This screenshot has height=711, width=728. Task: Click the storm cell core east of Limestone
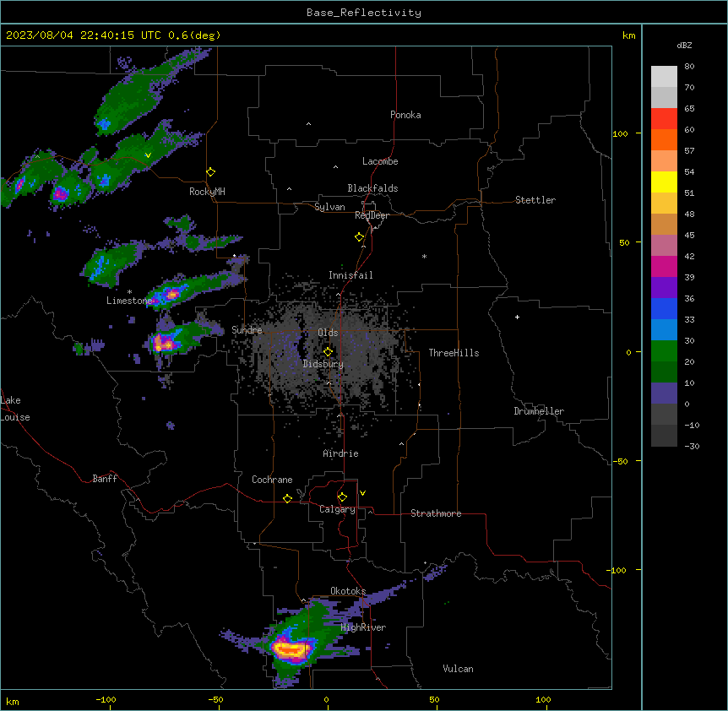(172, 294)
